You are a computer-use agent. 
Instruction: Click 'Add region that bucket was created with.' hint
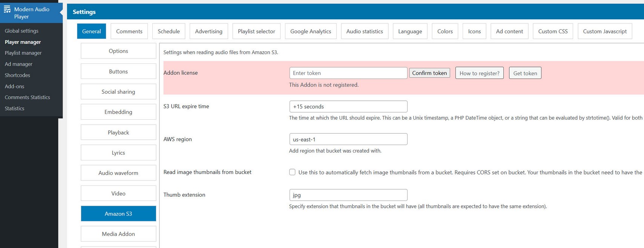335,151
